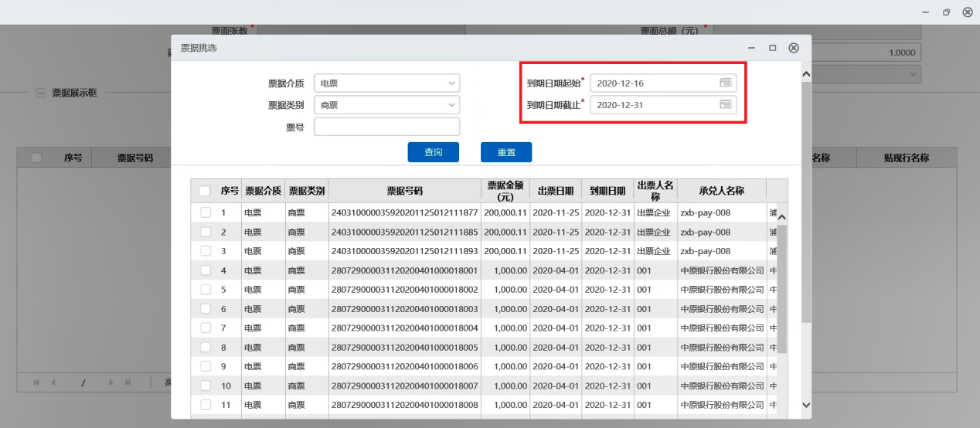Viewport: 980px width, 428px height.
Task: Click the 到期日期截止 date input
Action: (x=663, y=104)
